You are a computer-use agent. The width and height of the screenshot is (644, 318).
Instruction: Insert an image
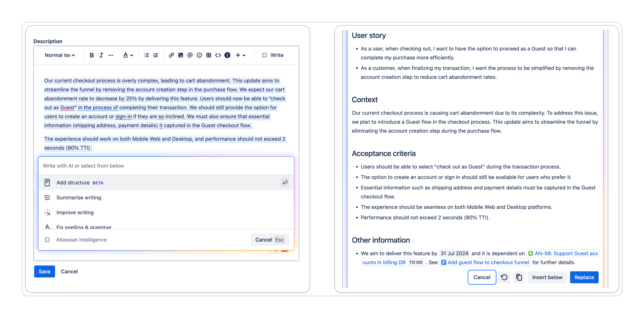point(181,55)
